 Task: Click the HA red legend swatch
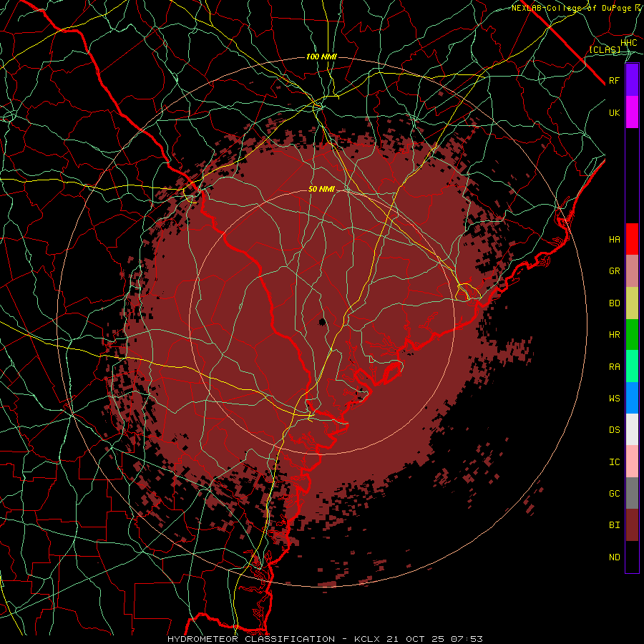pyautogui.click(x=632, y=239)
